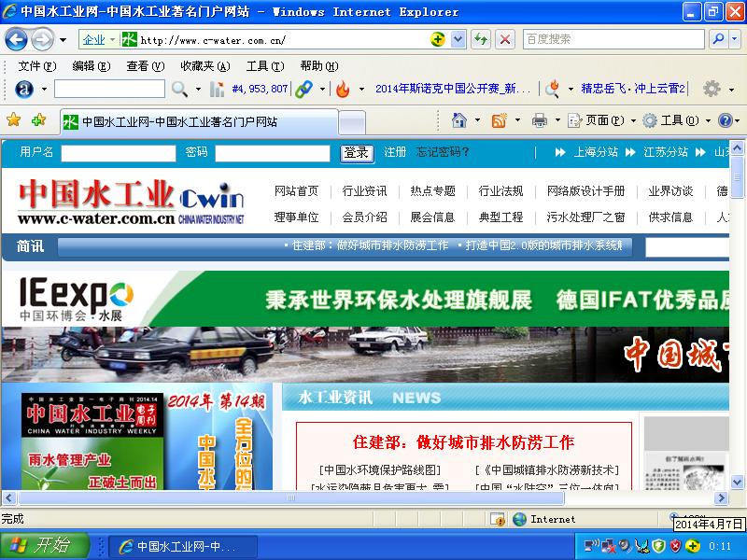Open the 查看(V) menu
The image size is (747, 560).
[146, 66]
